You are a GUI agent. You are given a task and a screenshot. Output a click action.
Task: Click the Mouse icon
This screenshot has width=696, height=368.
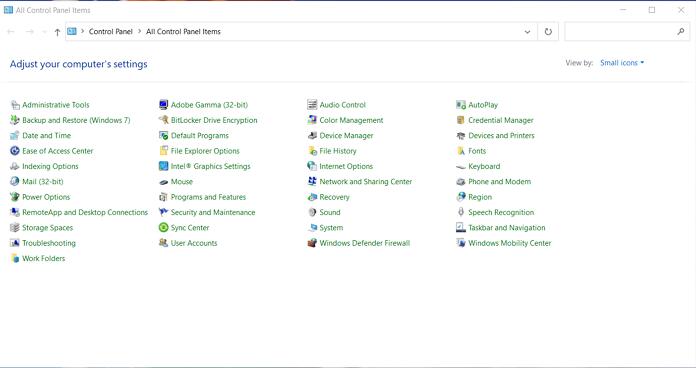(x=163, y=182)
